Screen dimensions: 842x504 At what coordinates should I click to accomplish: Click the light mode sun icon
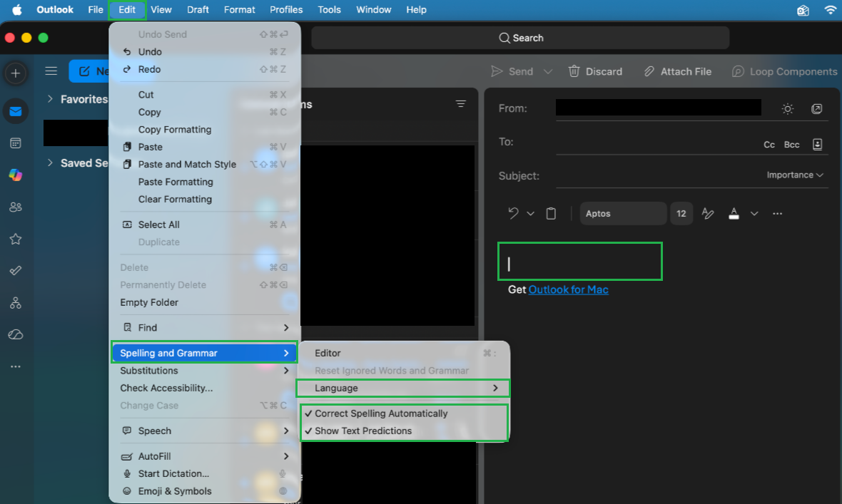pos(788,109)
